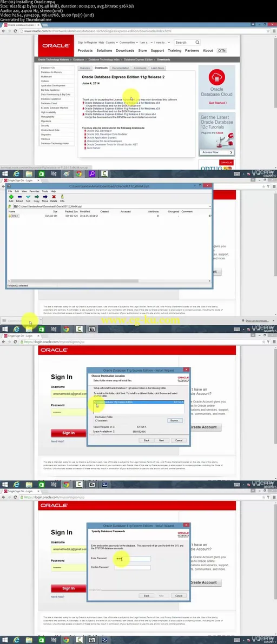Open the Help menu in 7-Zip
The width and height of the screenshot is (277, 644).
54,191
